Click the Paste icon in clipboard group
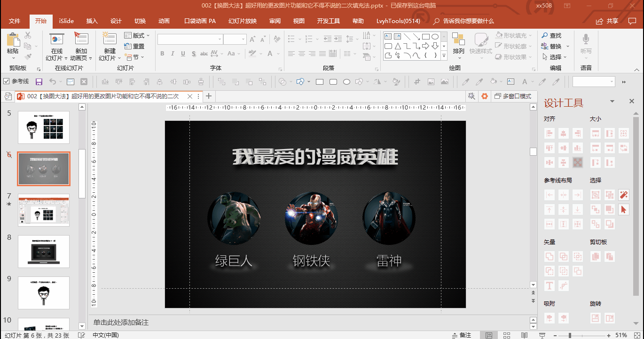 (13, 40)
